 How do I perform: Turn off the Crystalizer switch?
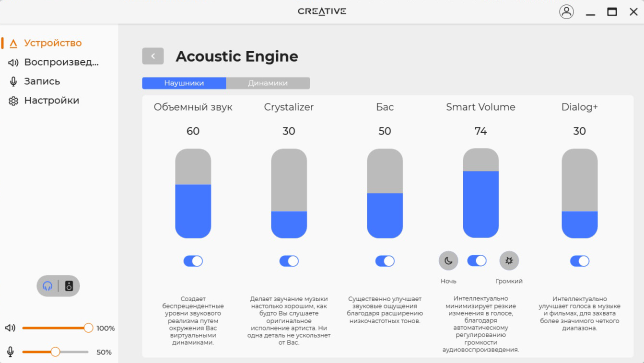(289, 261)
